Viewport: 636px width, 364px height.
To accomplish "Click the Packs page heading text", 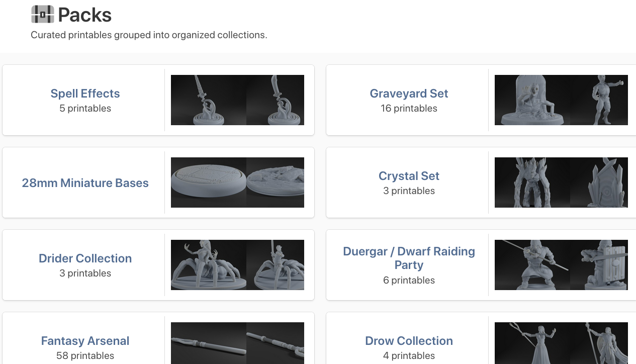I will click(x=85, y=15).
